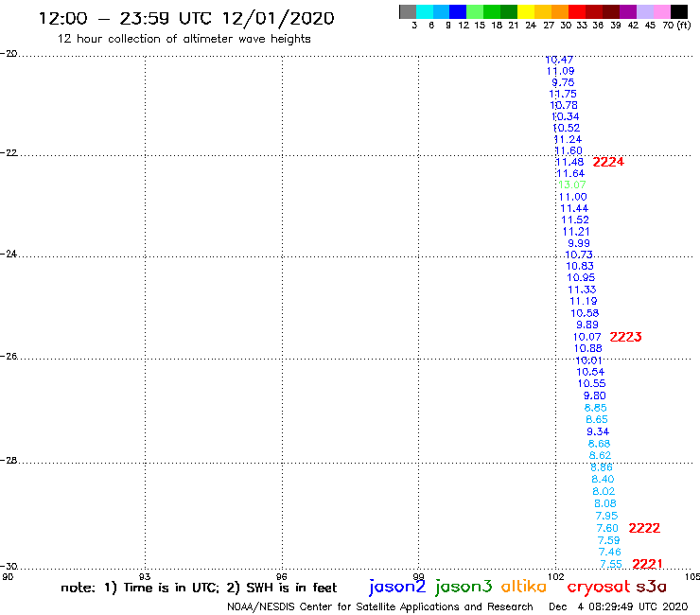Select the wave height value 10.88
The width and height of the screenshot is (700, 615).
588,349
